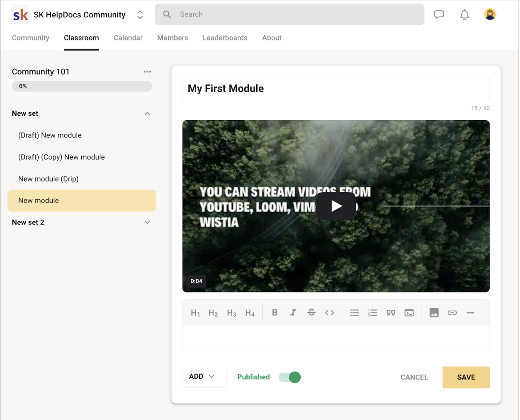This screenshot has height=420, width=520.
Task: Open the ADD dropdown
Action: [204, 377]
